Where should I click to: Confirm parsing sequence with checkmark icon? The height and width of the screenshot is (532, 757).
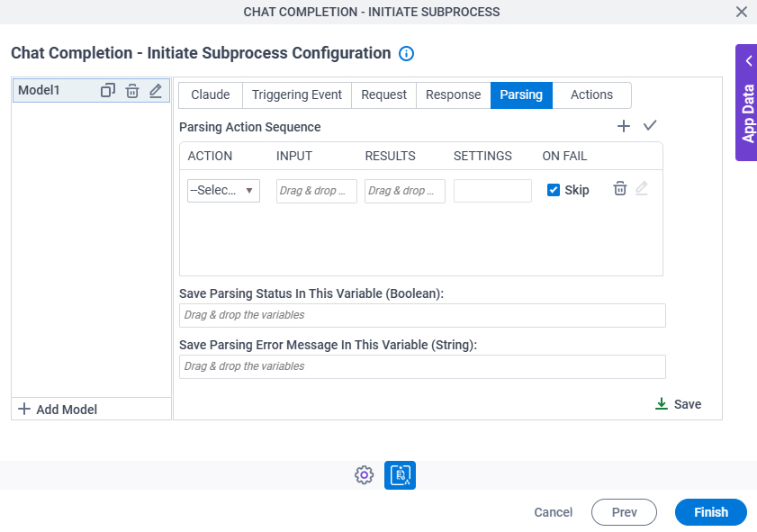pyautogui.click(x=650, y=125)
